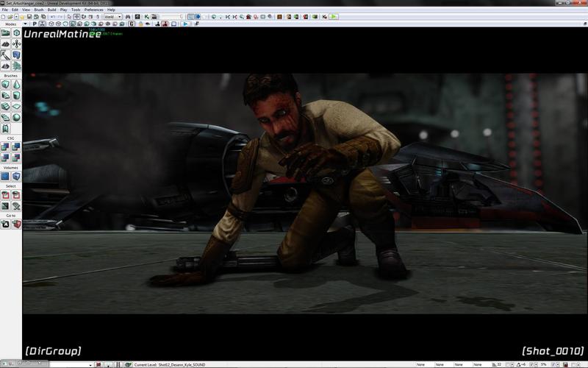Open the World coordinate system dropdown
This screenshot has width=588, height=368.
(113, 17)
